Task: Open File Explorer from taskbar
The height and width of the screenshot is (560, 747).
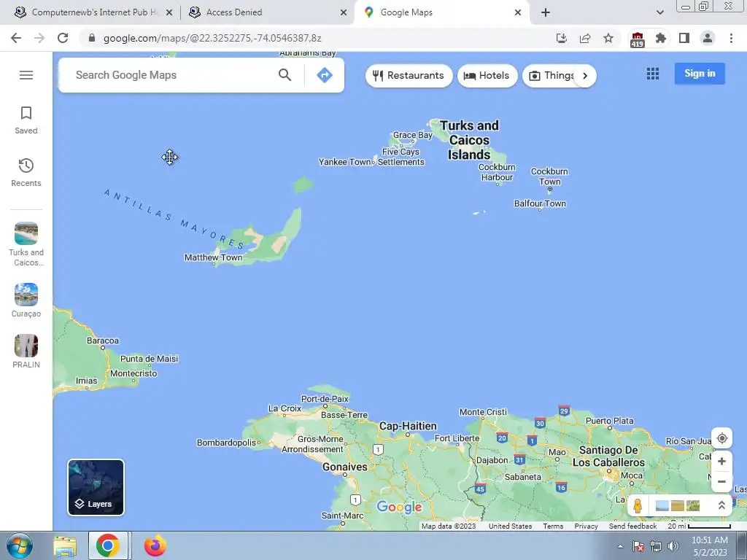Action: click(x=65, y=546)
